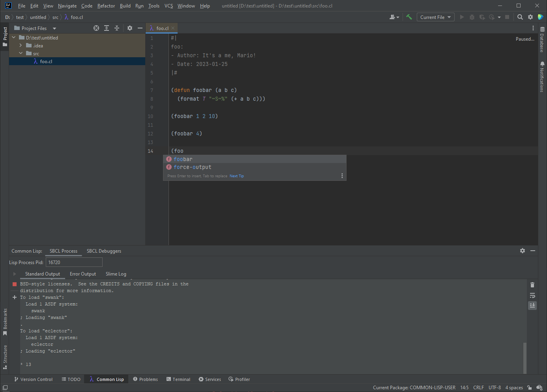This screenshot has width=547, height=392.
Task: Toggle scroll to end in console
Action: (x=532, y=306)
